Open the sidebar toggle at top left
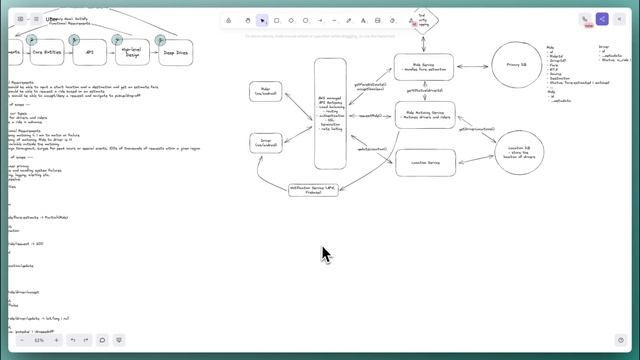The height and width of the screenshot is (360, 640). pos(20,19)
